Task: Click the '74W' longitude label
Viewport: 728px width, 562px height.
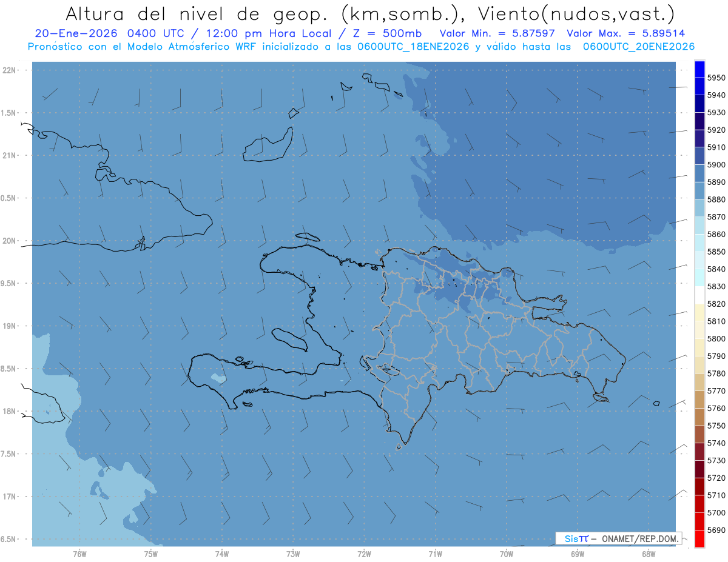Action: pyautogui.click(x=221, y=554)
